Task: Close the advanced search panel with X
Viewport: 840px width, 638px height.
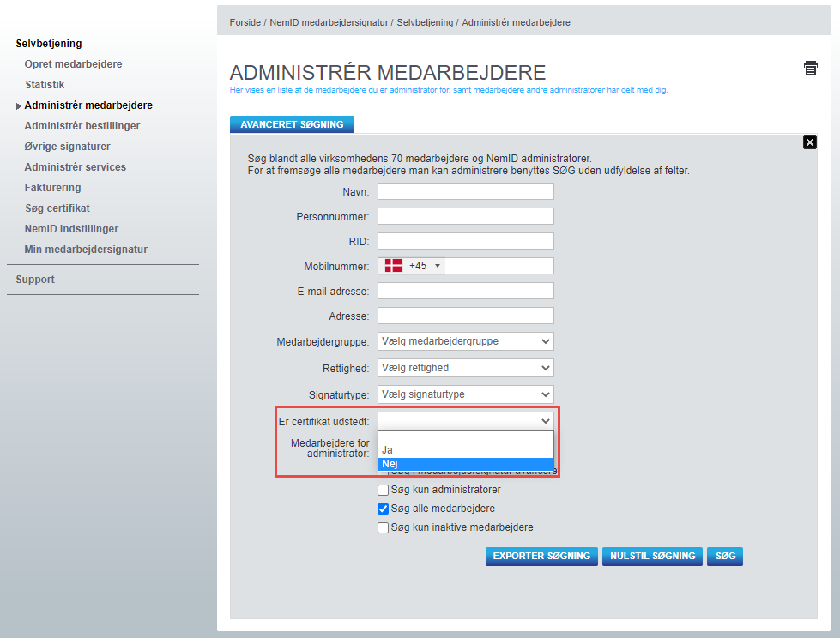Action: pyautogui.click(x=809, y=142)
